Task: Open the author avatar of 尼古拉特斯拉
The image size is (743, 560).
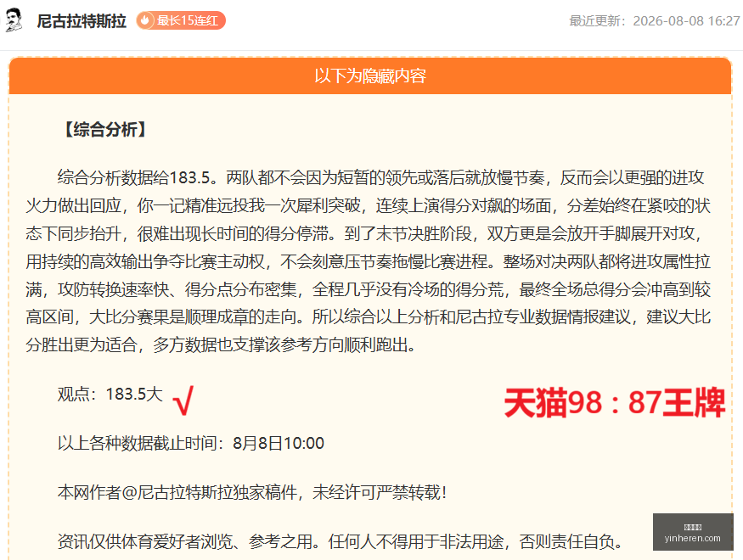Action: tap(14, 20)
